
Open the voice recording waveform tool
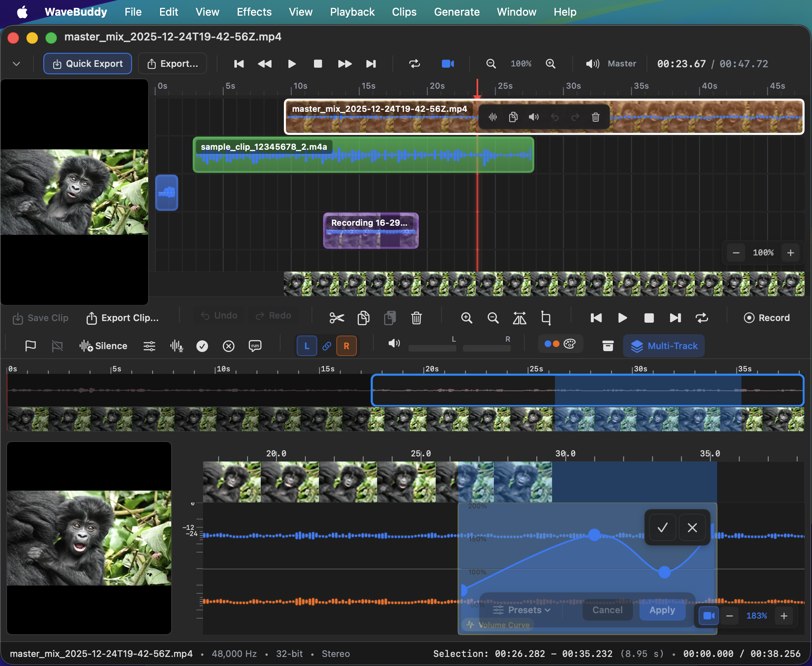[x=177, y=346]
